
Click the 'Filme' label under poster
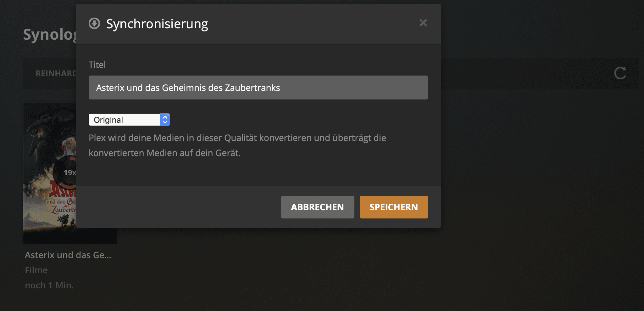point(36,270)
